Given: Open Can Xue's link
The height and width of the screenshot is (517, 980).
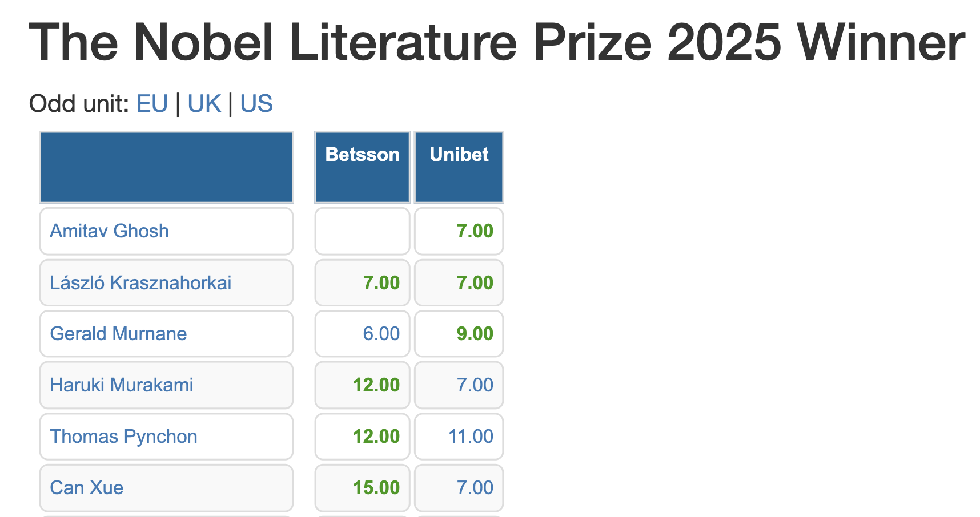Looking at the screenshot, I should tap(86, 488).
